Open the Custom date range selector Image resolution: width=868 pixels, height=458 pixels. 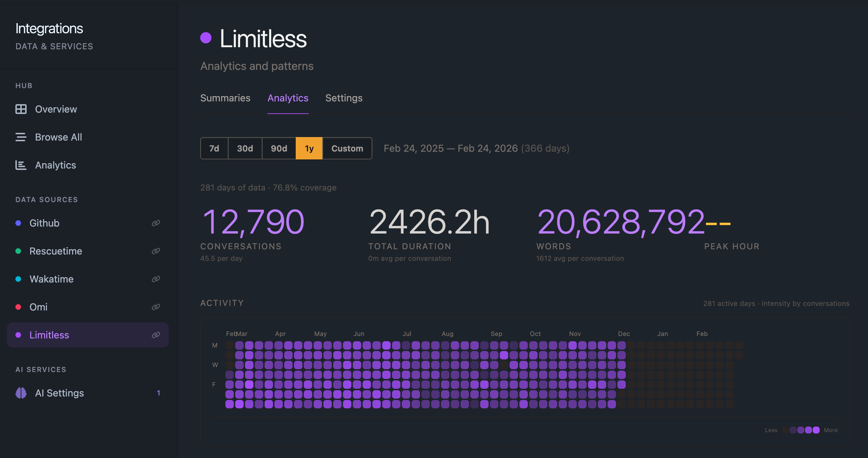click(x=347, y=148)
